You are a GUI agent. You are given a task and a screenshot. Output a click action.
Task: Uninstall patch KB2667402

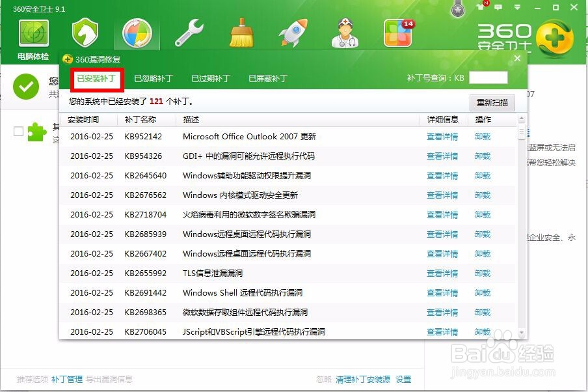[x=483, y=254]
